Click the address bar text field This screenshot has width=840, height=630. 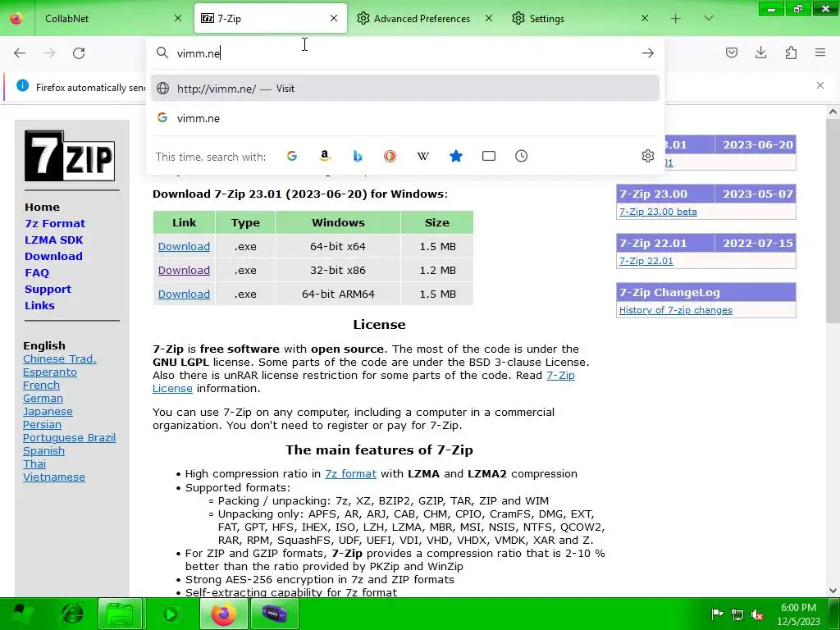coord(404,53)
